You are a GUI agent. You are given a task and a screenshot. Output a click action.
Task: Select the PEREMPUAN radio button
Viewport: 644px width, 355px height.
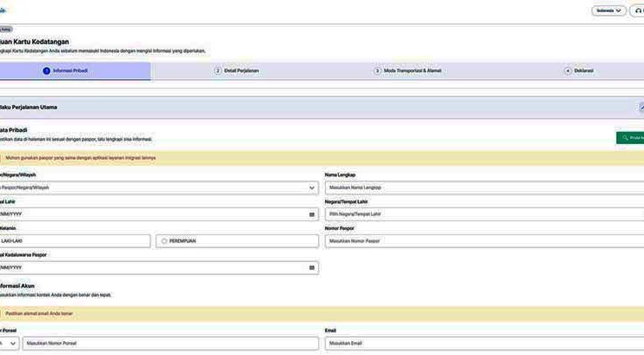164,241
